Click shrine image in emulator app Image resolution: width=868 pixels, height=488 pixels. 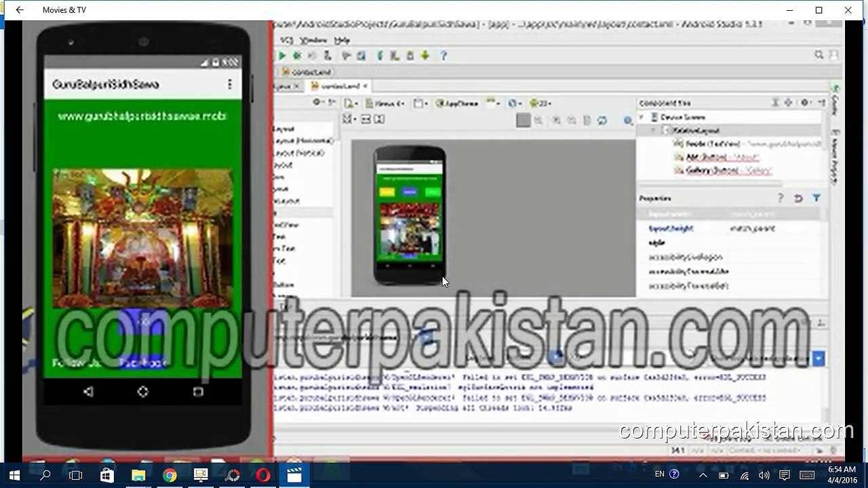[x=142, y=237]
